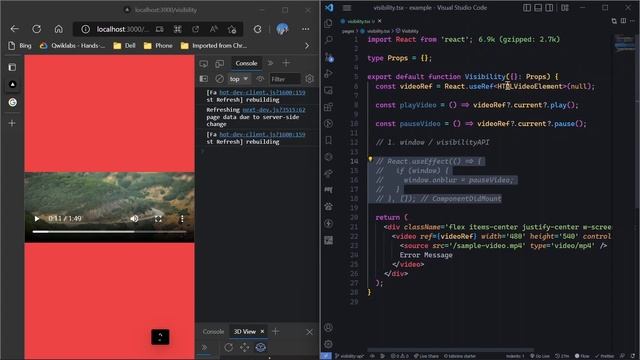The width and height of the screenshot is (640, 360).
Task: Open the top context dropdown
Action: pos(239,79)
